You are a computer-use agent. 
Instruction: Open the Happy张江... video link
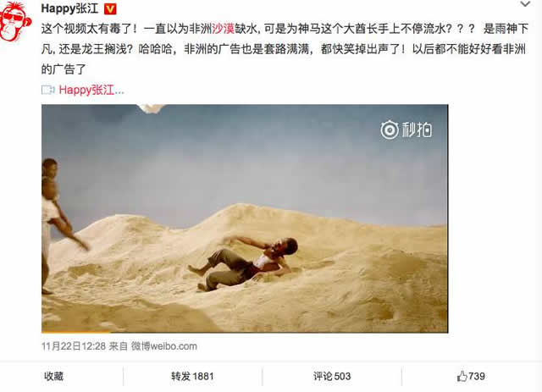pyautogui.click(x=91, y=91)
